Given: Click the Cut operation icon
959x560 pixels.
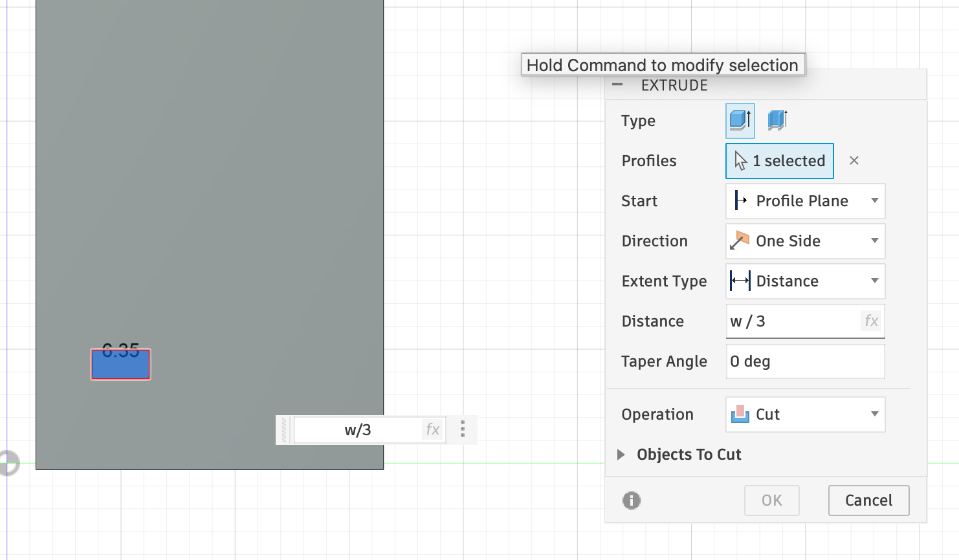Looking at the screenshot, I should pyautogui.click(x=742, y=414).
